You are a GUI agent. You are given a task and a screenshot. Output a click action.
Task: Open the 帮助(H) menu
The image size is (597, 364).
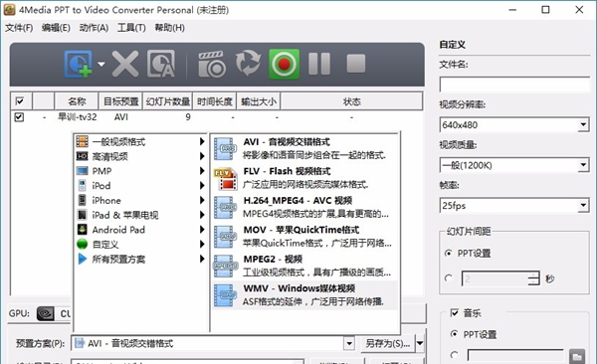pos(170,28)
